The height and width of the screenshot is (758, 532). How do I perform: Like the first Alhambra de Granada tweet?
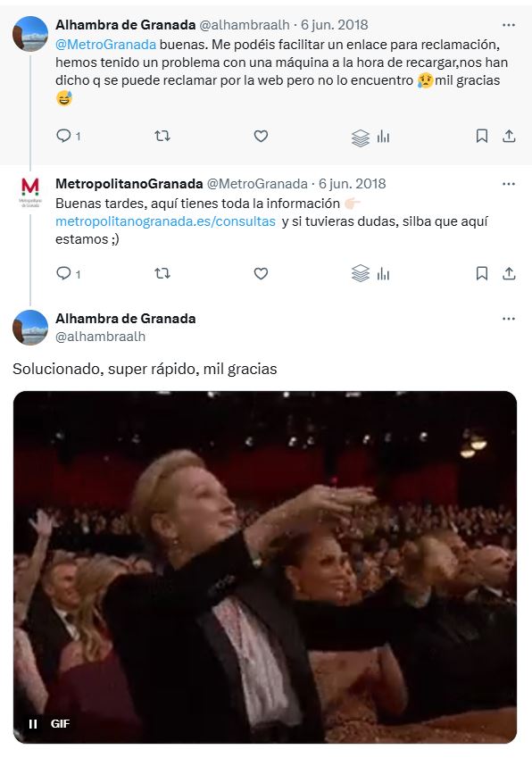[261, 137]
